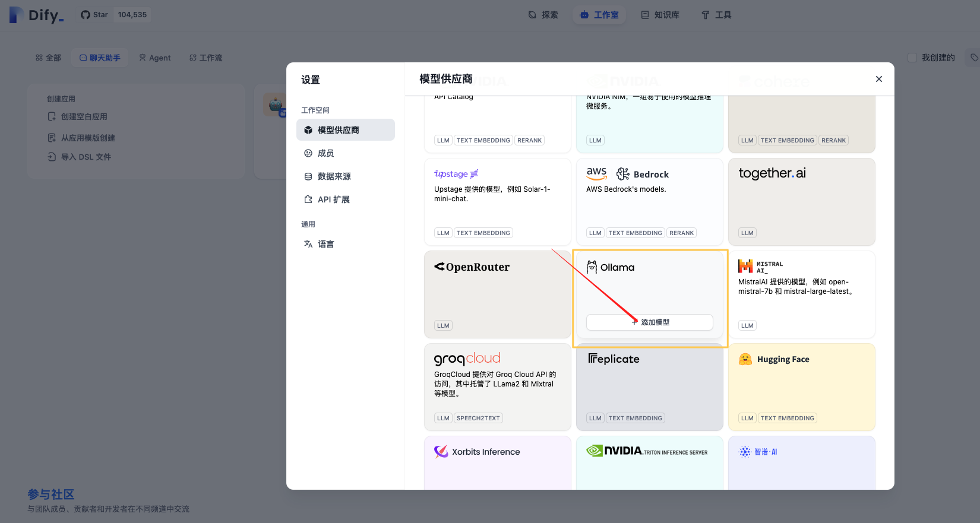Filter apps by Agent
980x523 pixels.
pos(154,58)
